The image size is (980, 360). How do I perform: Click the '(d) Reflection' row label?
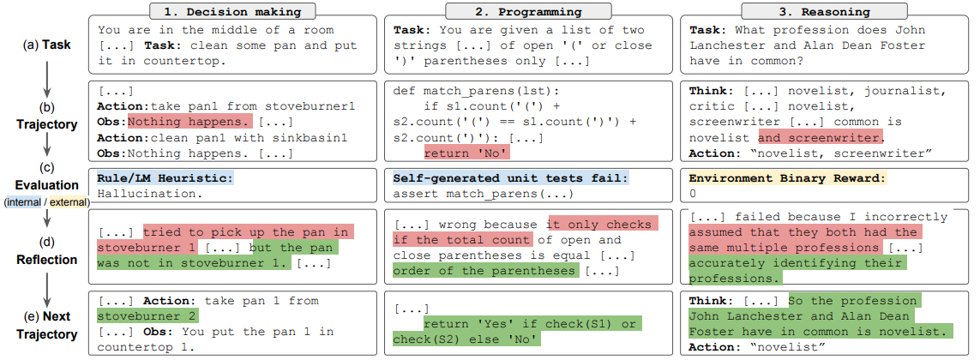[x=47, y=249]
